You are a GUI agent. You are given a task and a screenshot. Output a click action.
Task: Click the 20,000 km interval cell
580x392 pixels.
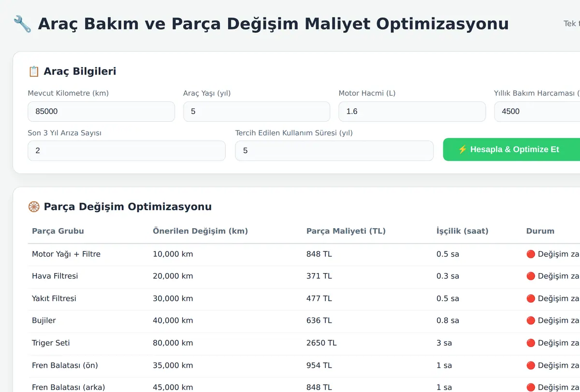click(173, 276)
